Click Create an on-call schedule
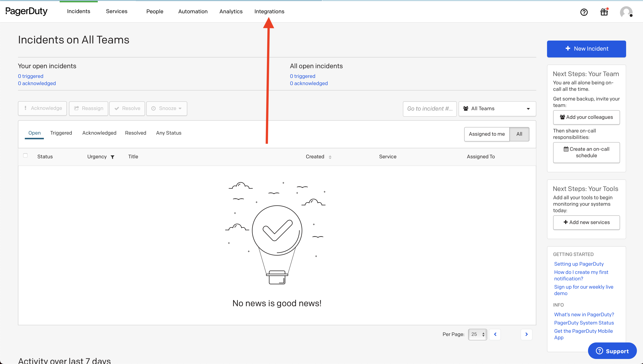This screenshot has width=643, height=364. pyautogui.click(x=586, y=152)
